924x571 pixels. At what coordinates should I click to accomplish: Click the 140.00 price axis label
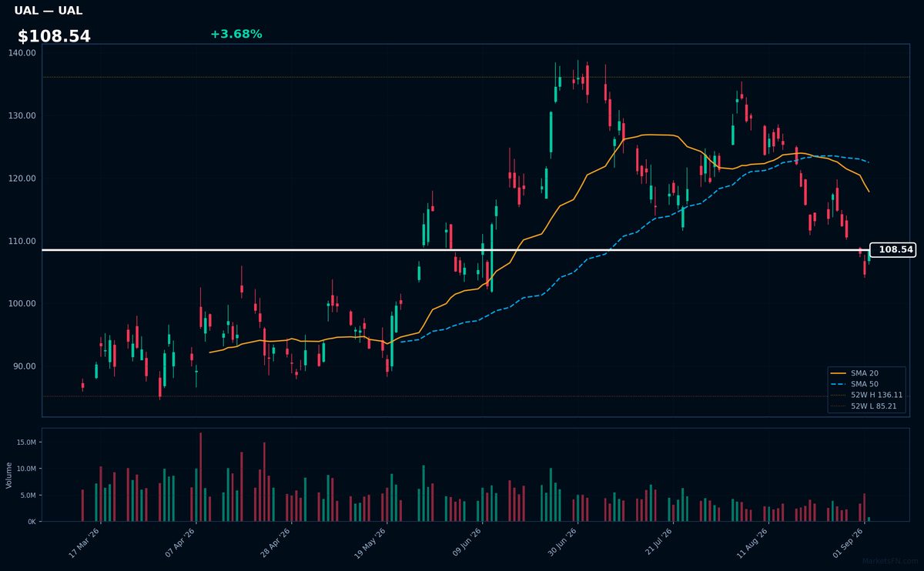22,53
